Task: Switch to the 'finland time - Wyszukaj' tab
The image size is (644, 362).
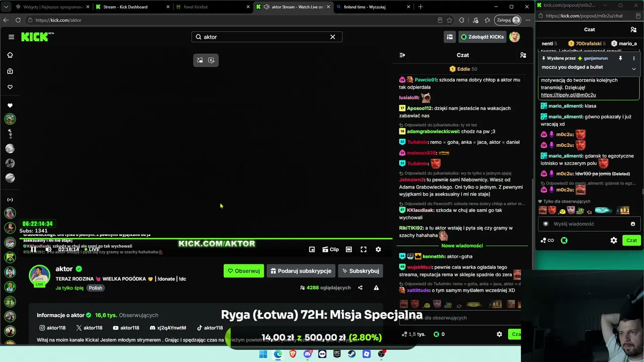Action: point(372,7)
